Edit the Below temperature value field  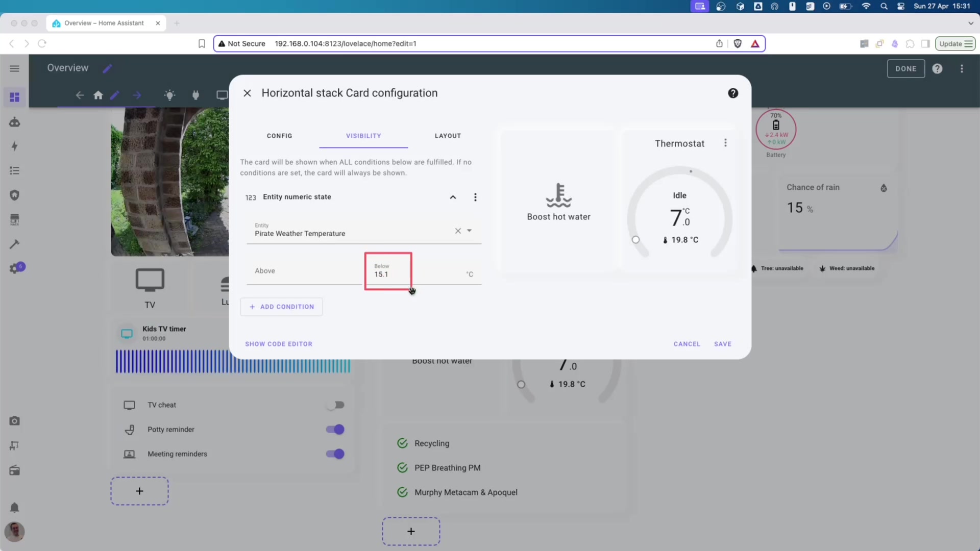[388, 274]
